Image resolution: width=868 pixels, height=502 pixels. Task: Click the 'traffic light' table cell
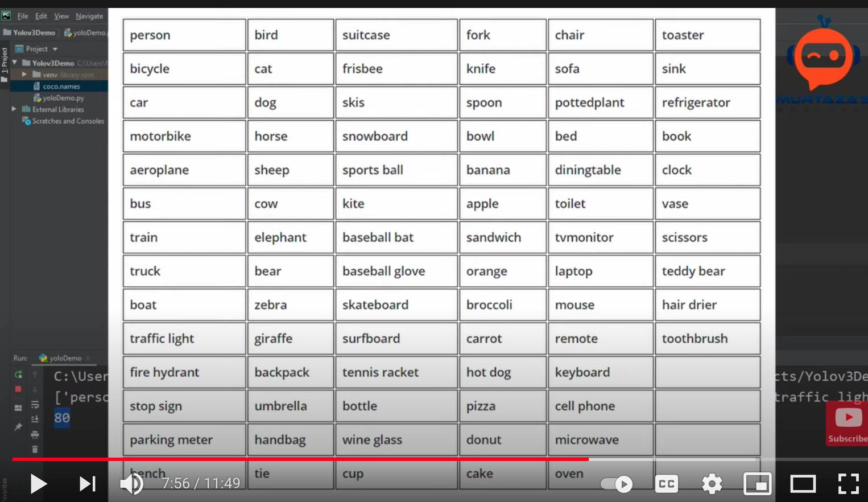coord(184,339)
